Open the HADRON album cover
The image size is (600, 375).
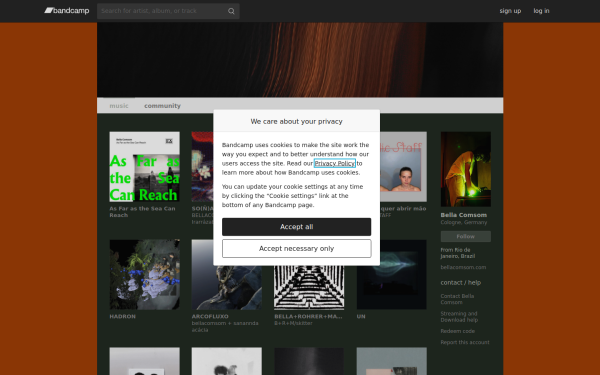[144, 274]
